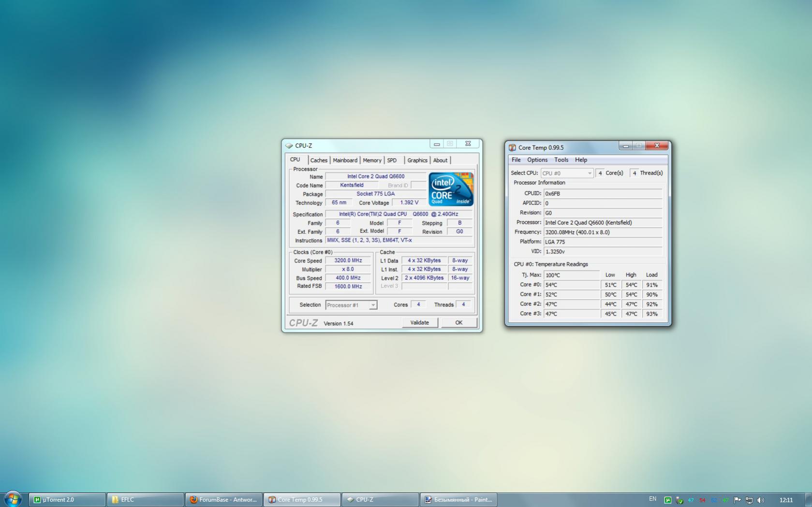Viewport: 812px width, 507px height.
Task: Click the CPUID value '0x6FB' in Core Temp
Action: [x=603, y=193]
